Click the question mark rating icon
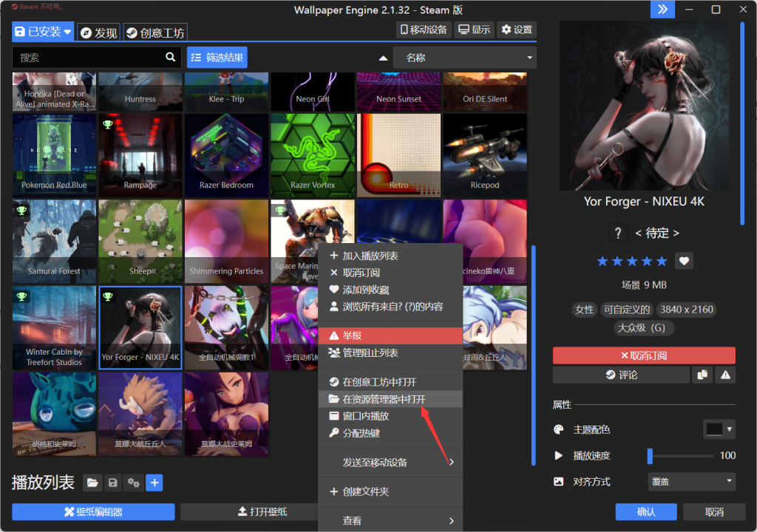Viewport: 757px width, 532px height. [618, 233]
